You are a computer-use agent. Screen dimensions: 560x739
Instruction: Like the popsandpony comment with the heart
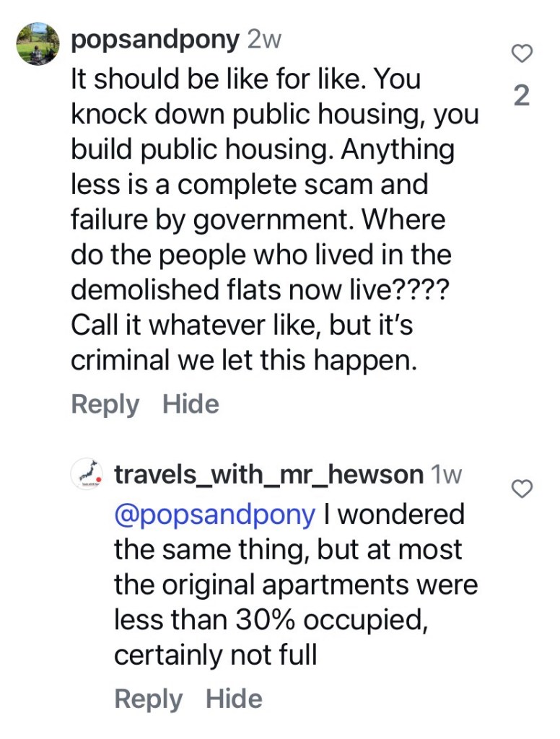pos(522,54)
